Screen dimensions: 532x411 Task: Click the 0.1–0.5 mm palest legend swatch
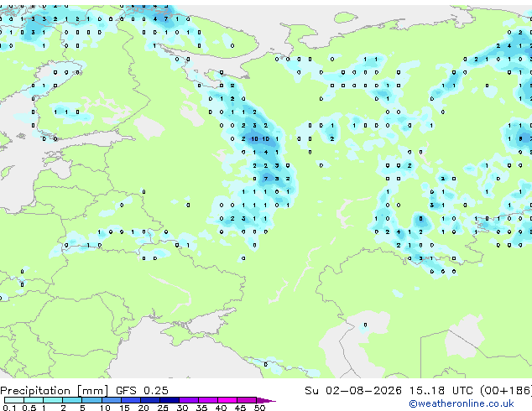pos(14,400)
